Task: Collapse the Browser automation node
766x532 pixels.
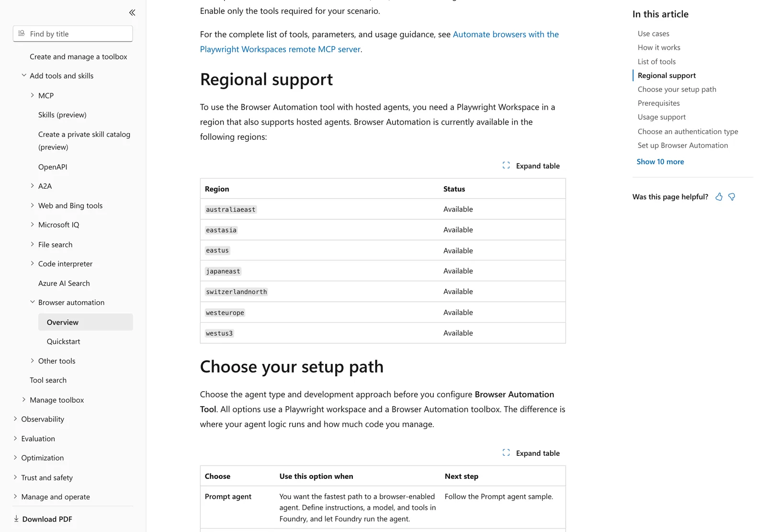Action: point(33,302)
